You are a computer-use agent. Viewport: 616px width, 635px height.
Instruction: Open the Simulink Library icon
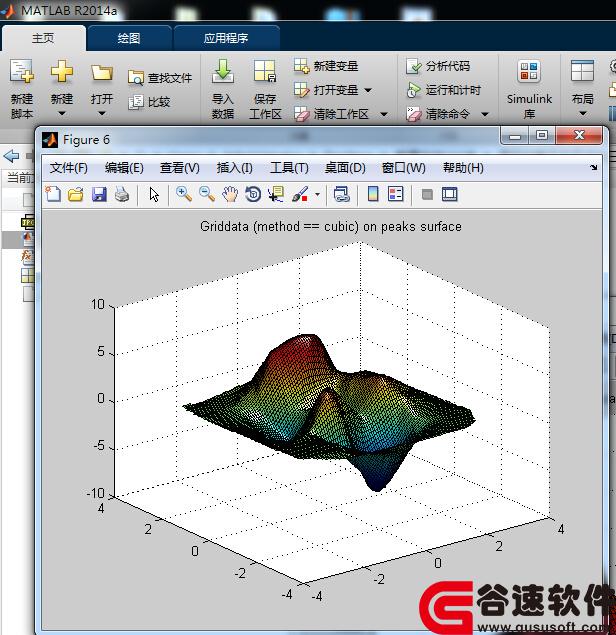[529, 71]
